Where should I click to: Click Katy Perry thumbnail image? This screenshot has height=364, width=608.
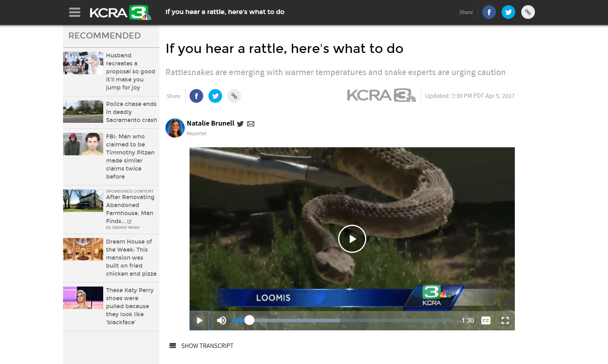[83, 298]
